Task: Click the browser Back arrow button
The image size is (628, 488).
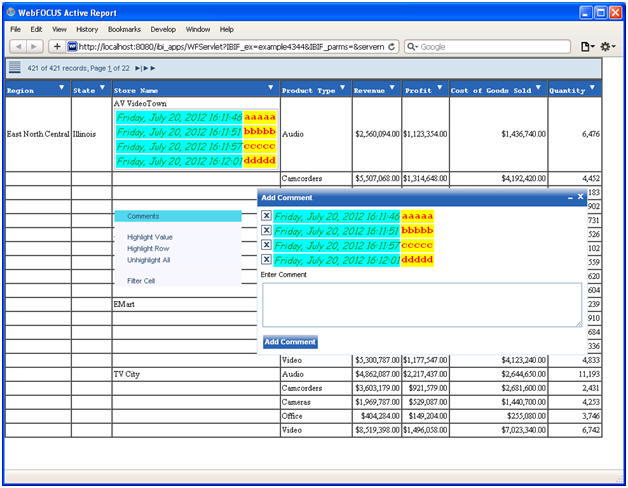Action: coord(18,46)
